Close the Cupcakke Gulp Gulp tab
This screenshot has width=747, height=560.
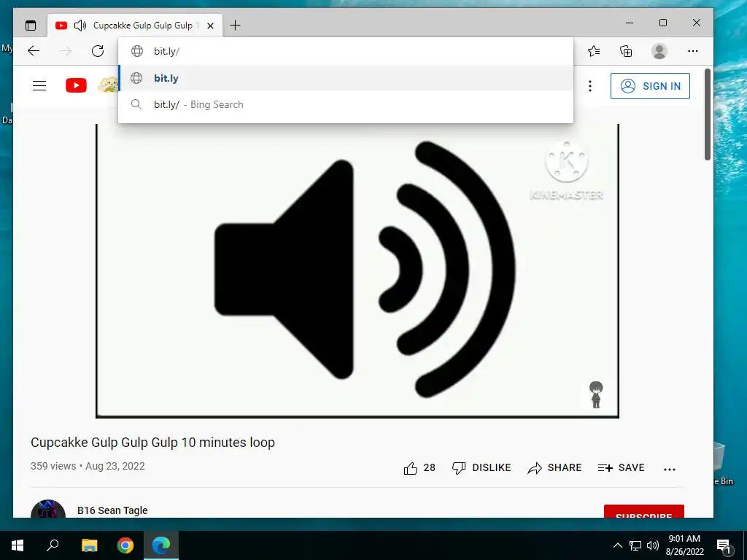tap(210, 26)
